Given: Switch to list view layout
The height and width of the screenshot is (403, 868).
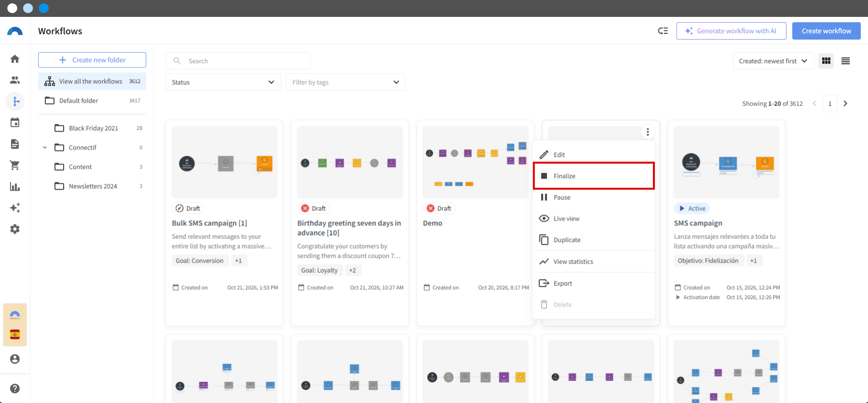Looking at the screenshot, I should 845,61.
